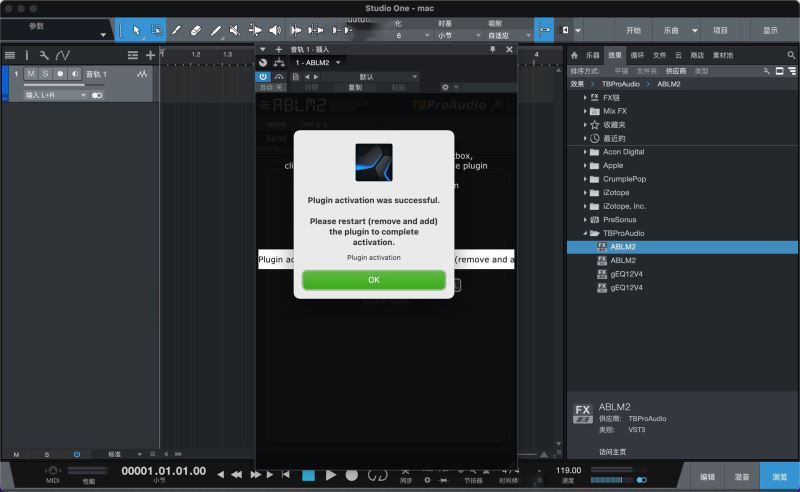Click OK in activation dialog
The width and height of the screenshot is (800, 492).
pyautogui.click(x=373, y=280)
